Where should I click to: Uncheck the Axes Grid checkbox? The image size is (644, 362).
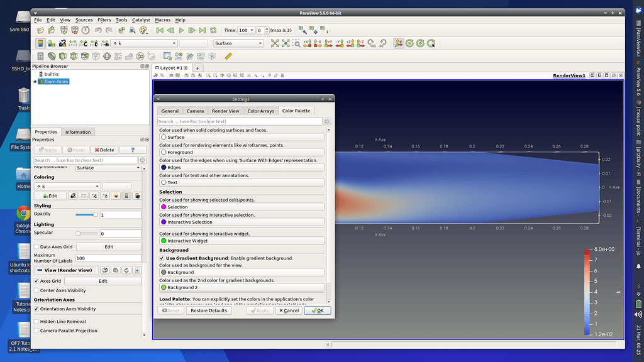click(36, 281)
